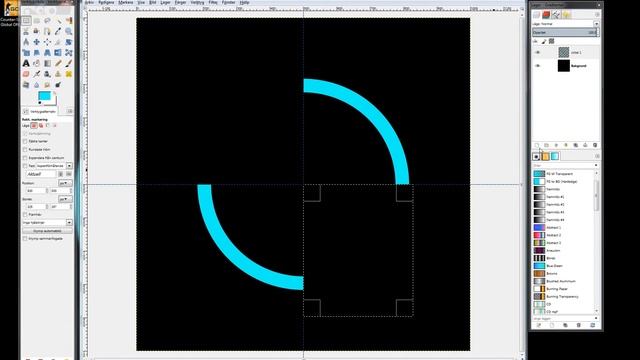Toggle the Fast aspect ratio checkbox
640x360 pixels.
(x=25, y=166)
